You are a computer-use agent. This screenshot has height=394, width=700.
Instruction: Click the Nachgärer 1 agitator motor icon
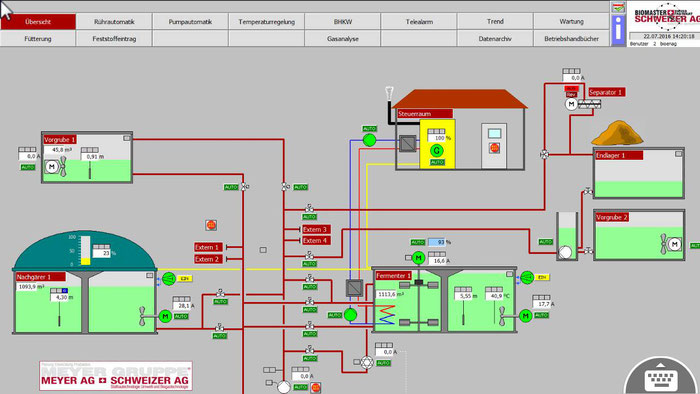(165, 316)
